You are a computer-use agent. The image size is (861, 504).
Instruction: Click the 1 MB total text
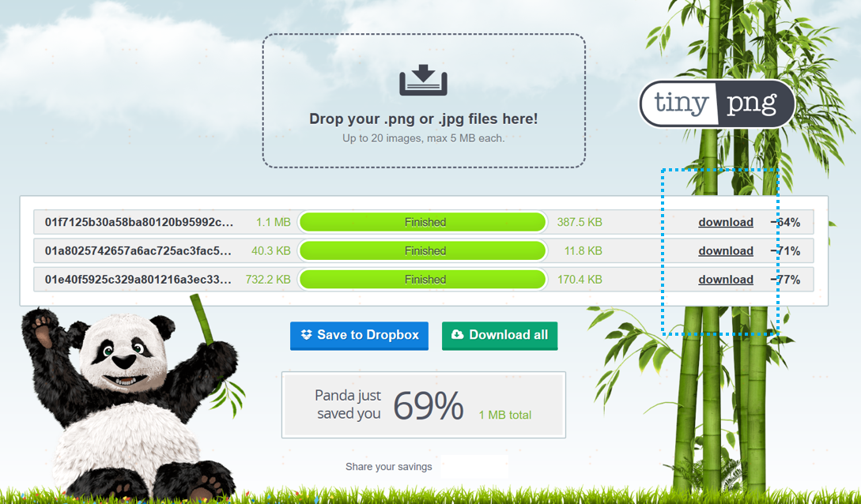[x=505, y=416]
